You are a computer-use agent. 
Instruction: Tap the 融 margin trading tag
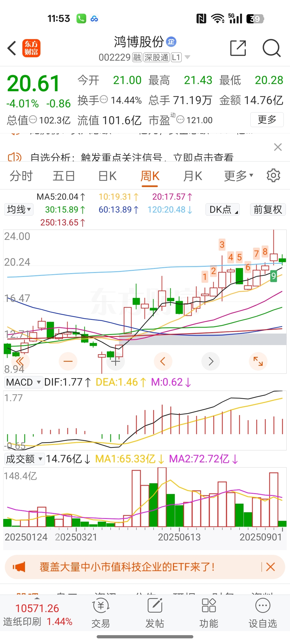click(x=137, y=57)
